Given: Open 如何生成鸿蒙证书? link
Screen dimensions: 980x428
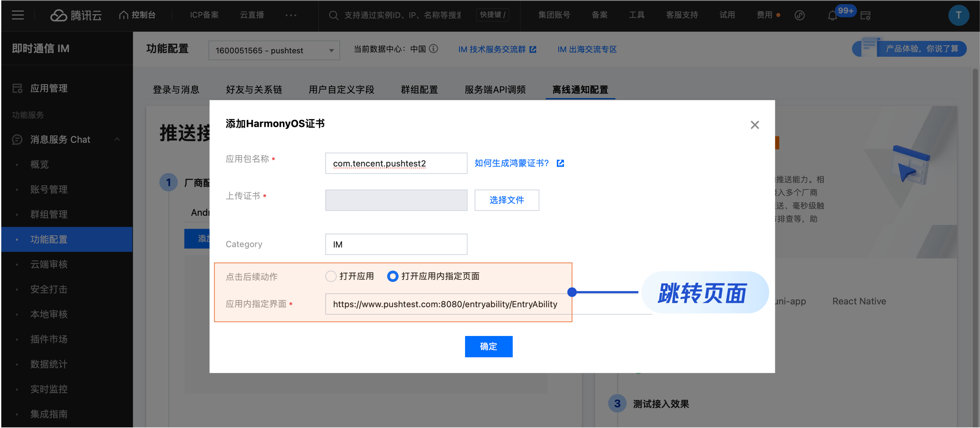Looking at the screenshot, I should [512, 163].
